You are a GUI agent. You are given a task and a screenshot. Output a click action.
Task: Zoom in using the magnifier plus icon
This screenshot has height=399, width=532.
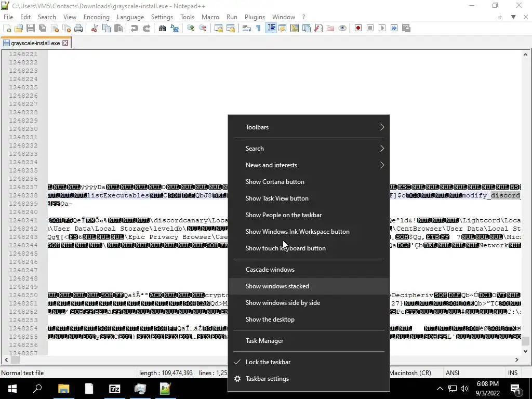[x=190, y=28]
